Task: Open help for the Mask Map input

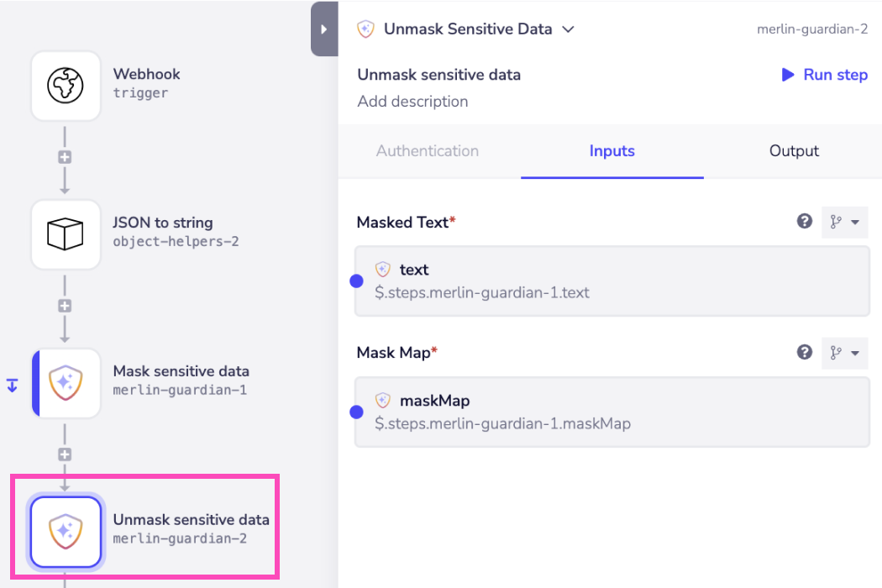Action: 805,352
